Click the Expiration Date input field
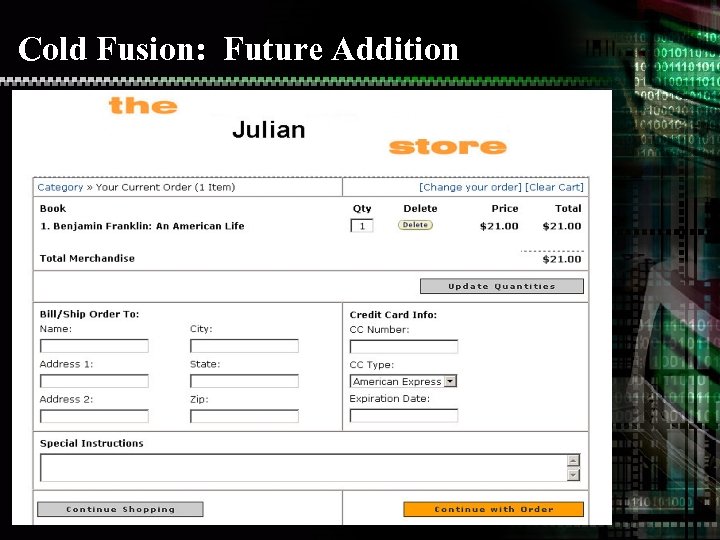Screen dimensions: 720x540 404,416
